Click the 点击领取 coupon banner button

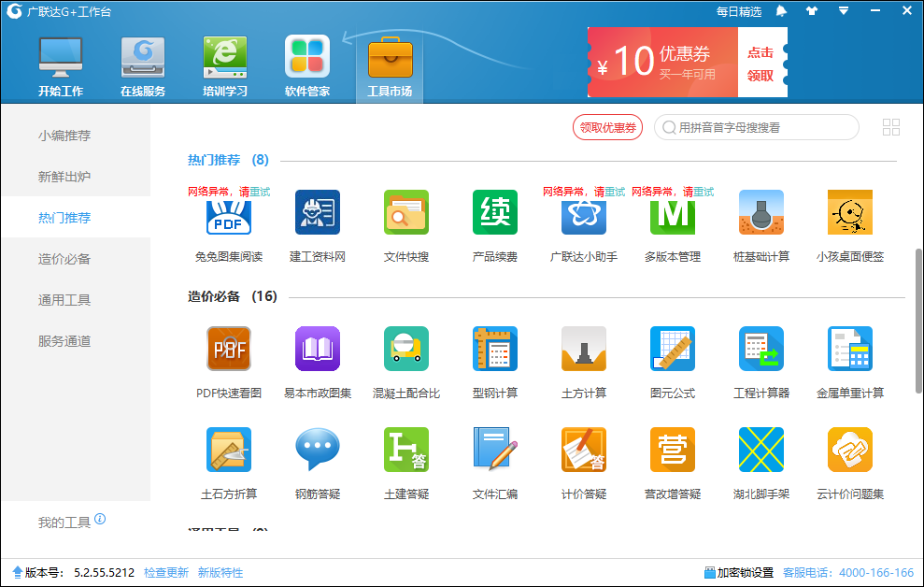pos(761,64)
